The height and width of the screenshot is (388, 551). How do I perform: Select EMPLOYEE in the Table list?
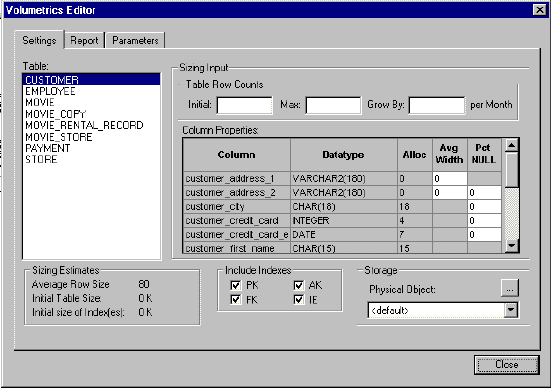point(91,91)
